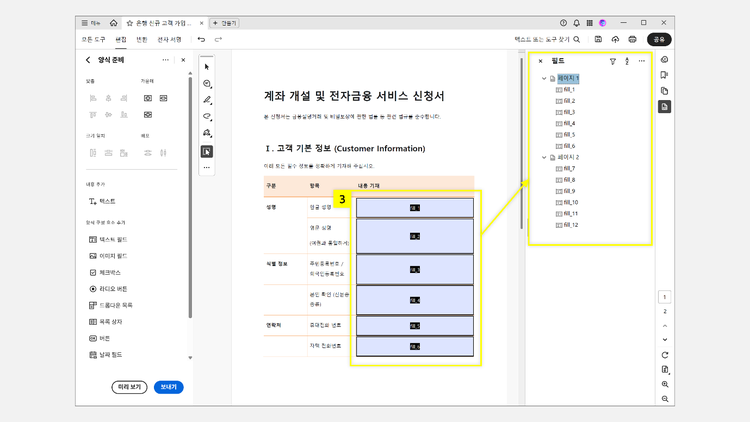Sort the fields alphabetically
This screenshot has width=750, height=422.
click(x=627, y=61)
